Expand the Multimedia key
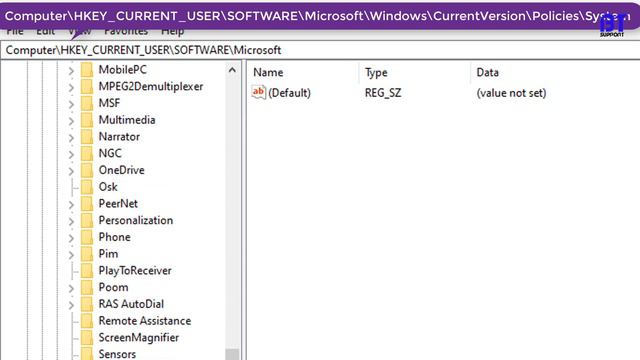The width and height of the screenshot is (640, 360). [x=71, y=121]
